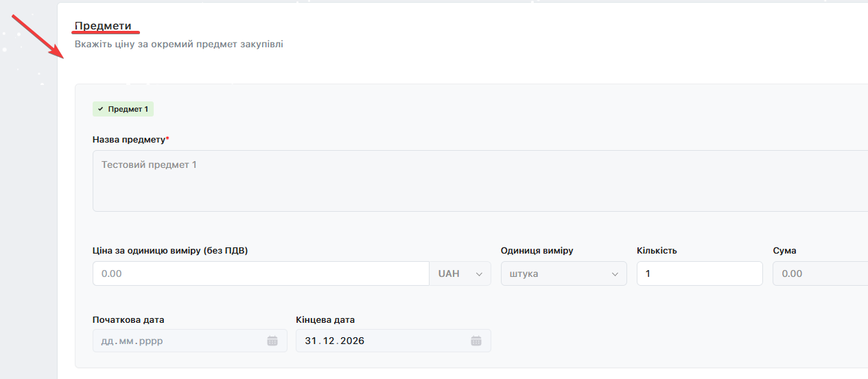Click the Предмети section heading
The height and width of the screenshot is (379, 868).
103,25
